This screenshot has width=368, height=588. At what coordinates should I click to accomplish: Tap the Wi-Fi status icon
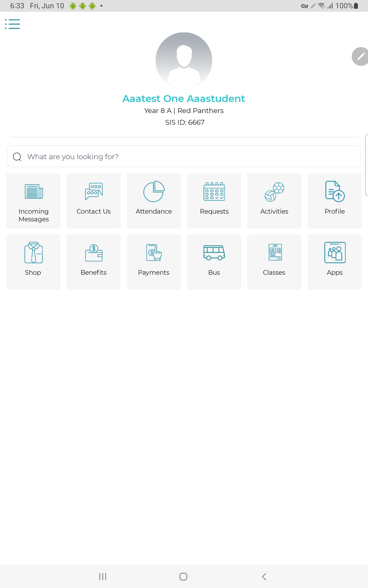(x=322, y=6)
